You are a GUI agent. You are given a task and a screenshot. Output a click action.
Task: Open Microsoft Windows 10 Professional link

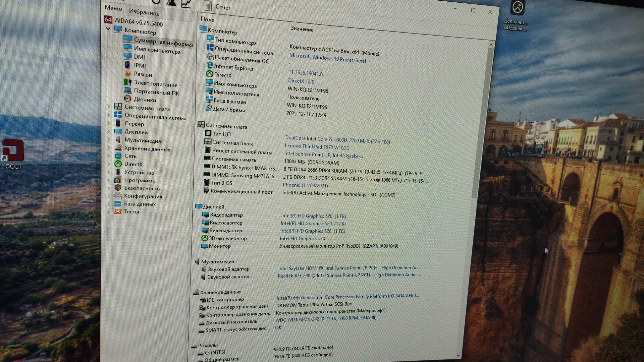point(327,58)
